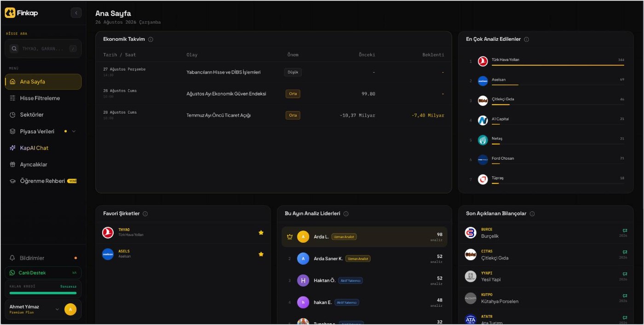Click the -7,40 Milyar expectation value

pos(428,115)
